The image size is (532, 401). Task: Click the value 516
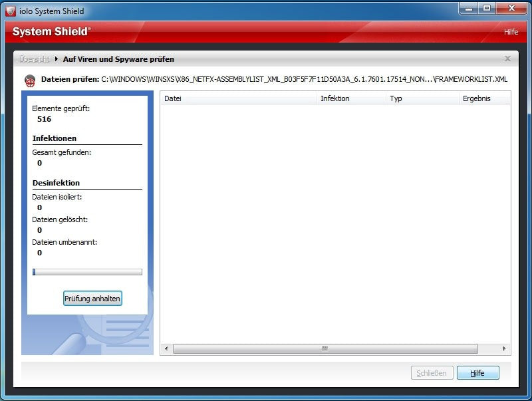point(44,119)
